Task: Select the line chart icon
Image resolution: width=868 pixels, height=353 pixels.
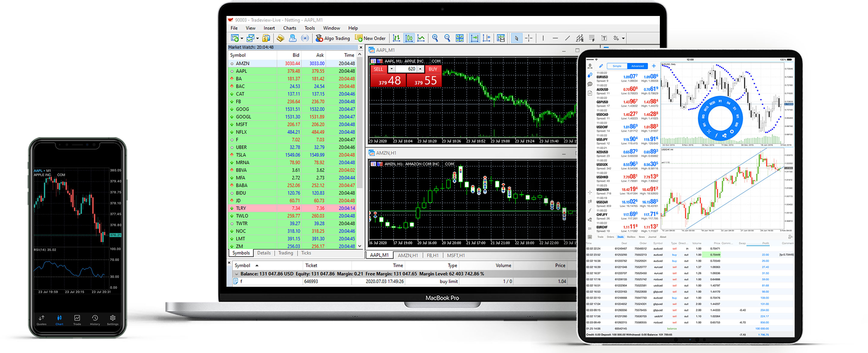Action: pyautogui.click(x=421, y=38)
